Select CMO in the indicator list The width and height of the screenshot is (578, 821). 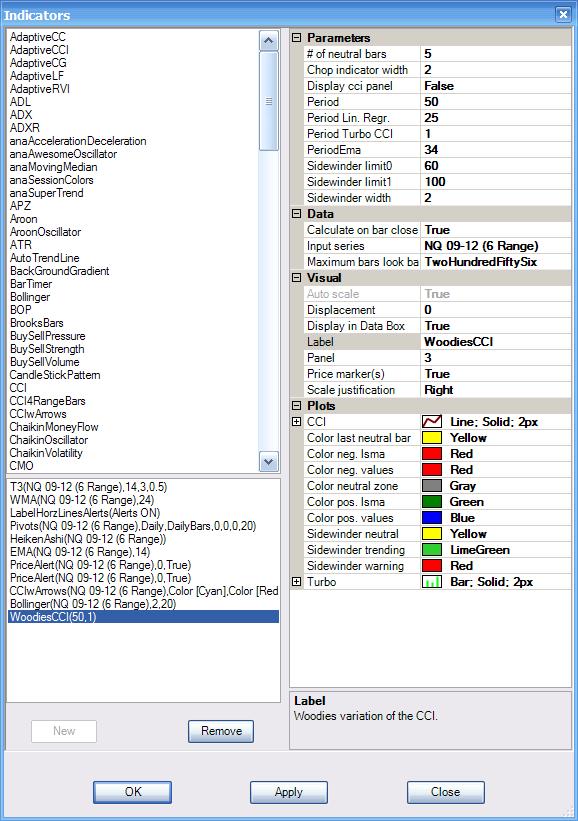coord(21,465)
